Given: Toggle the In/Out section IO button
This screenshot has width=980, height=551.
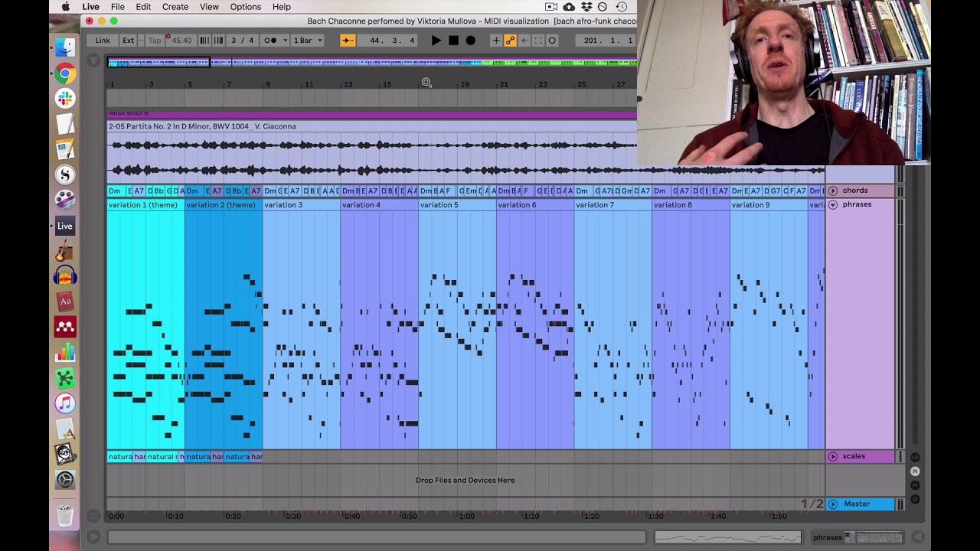Looking at the screenshot, I should (x=915, y=458).
